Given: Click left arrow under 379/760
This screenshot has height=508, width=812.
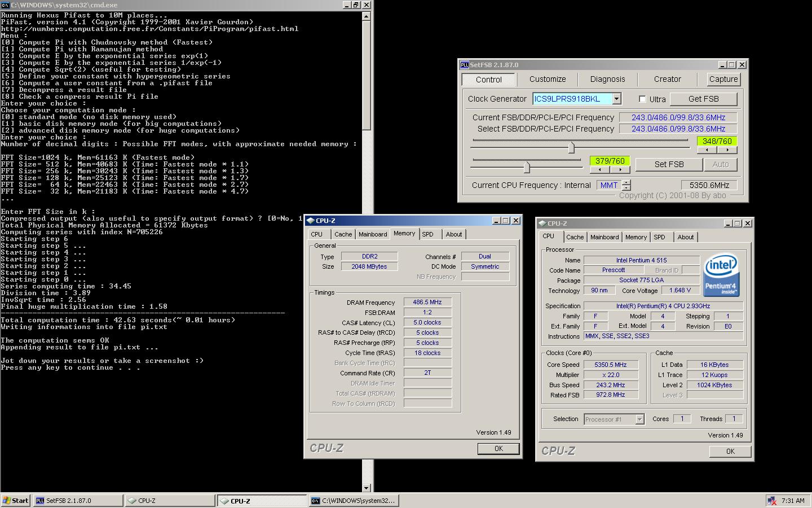Looking at the screenshot, I should (599, 169).
